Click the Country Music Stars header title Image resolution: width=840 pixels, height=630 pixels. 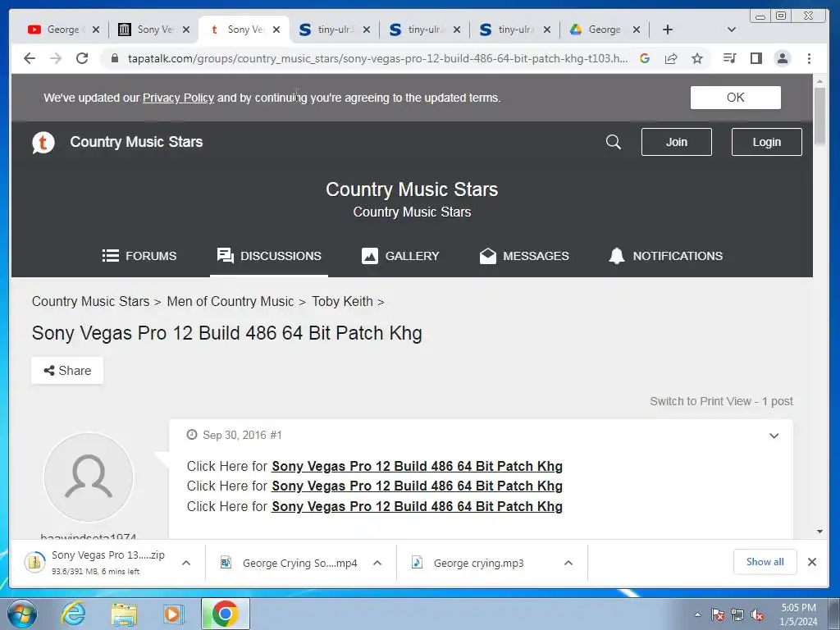pyautogui.click(x=136, y=142)
